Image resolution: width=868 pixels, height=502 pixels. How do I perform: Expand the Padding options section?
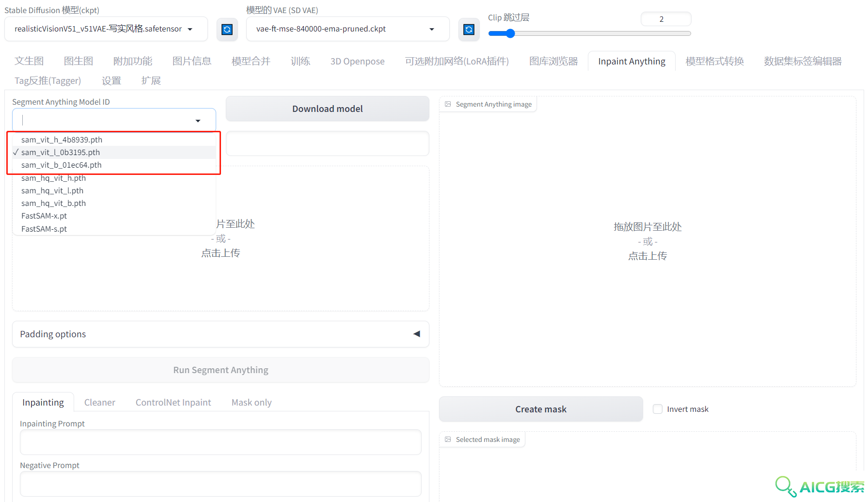pos(221,334)
